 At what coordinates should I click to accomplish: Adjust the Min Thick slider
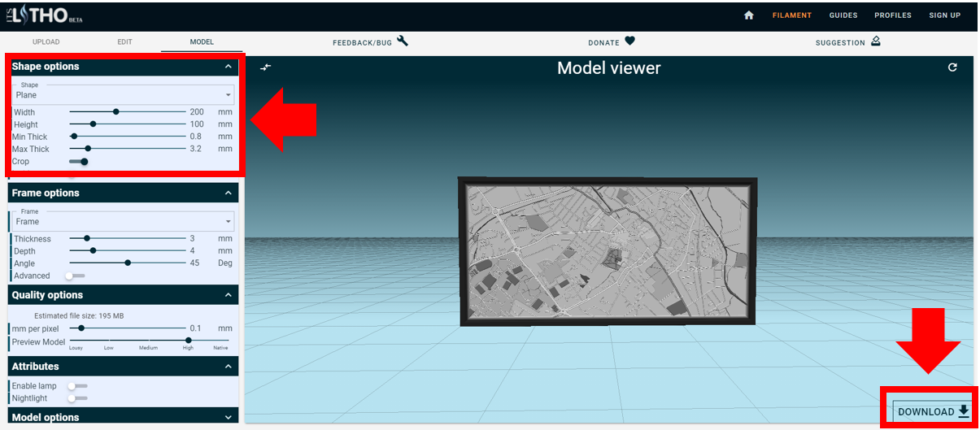pos(128,137)
